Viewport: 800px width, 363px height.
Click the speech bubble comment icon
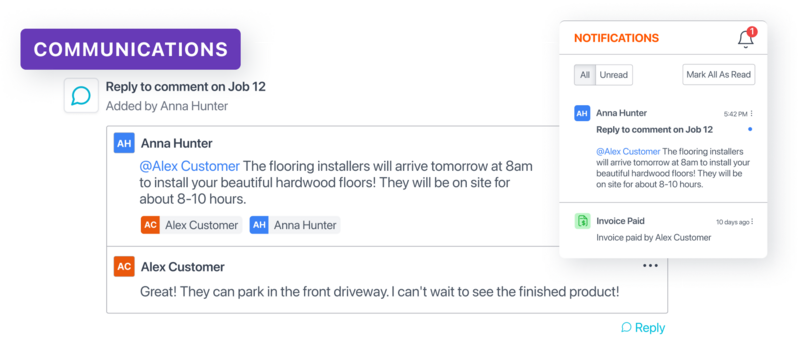(81, 95)
